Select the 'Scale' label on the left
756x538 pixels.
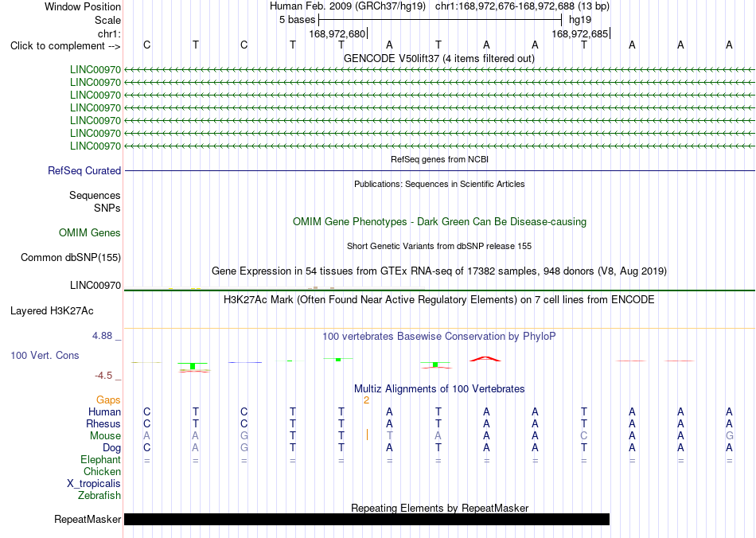click(107, 20)
